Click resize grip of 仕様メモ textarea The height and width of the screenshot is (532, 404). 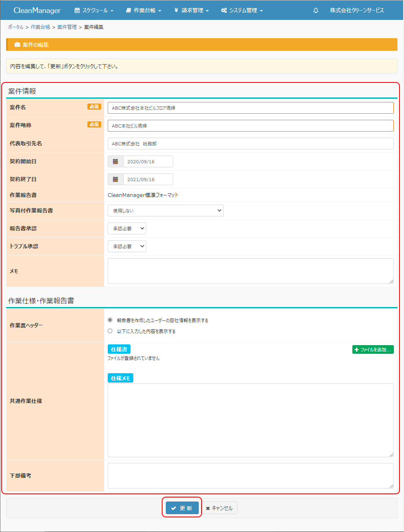pyautogui.click(x=391, y=454)
